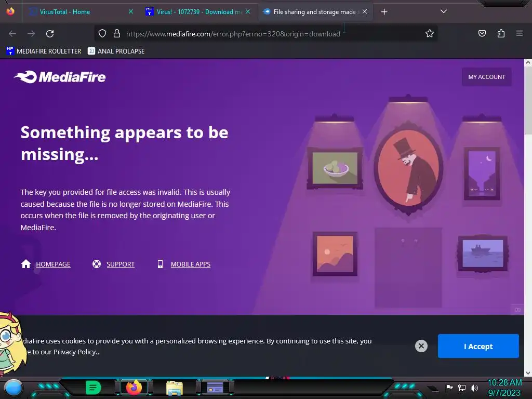Click the volume speaker tray icon
Image resolution: width=532 pixels, height=399 pixels.
474,388
